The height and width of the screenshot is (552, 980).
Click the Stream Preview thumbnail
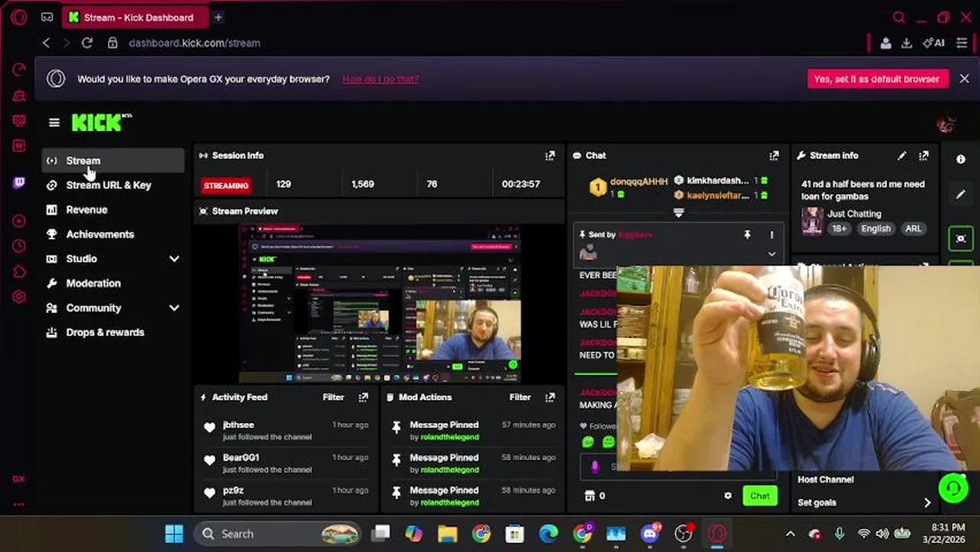tap(380, 304)
